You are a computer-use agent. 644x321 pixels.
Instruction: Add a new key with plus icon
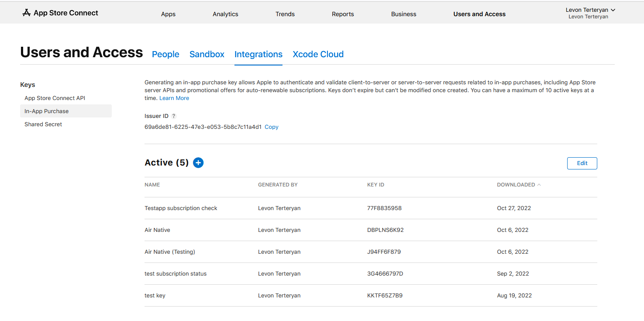[x=198, y=163]
